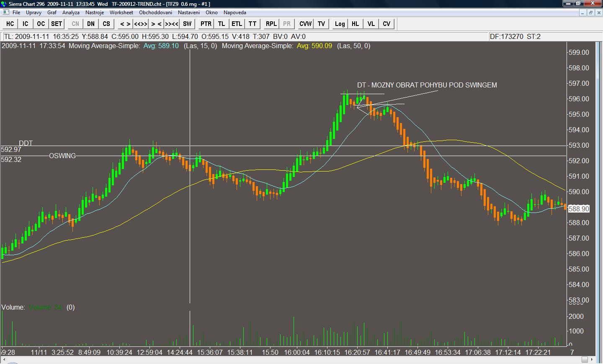Click the DF:173270 status field
Screen dimensions: 603x364
pyautogui.click(x=507, y=36)
